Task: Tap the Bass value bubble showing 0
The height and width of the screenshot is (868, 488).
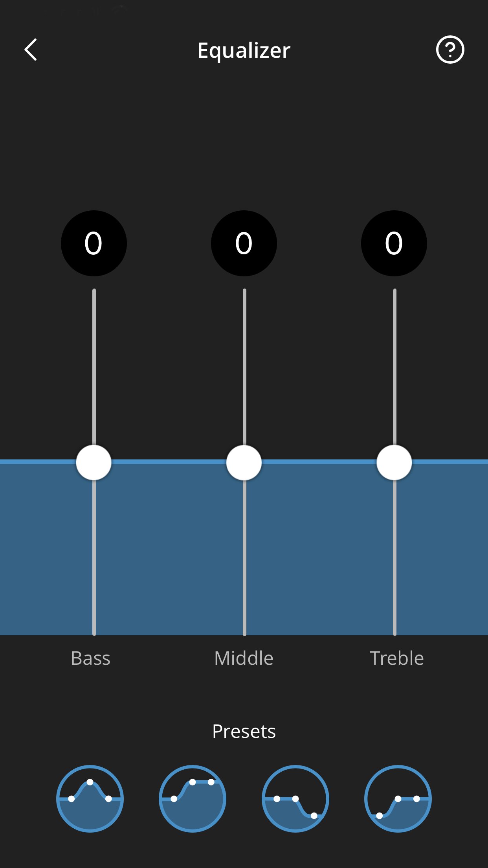Action: coord(94,243)
